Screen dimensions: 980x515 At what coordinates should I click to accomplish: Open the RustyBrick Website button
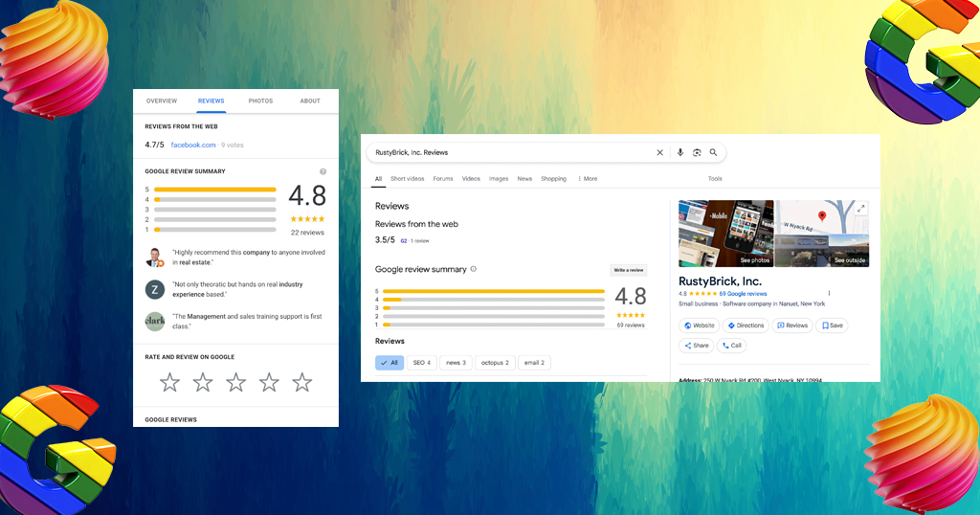point(700,325)
